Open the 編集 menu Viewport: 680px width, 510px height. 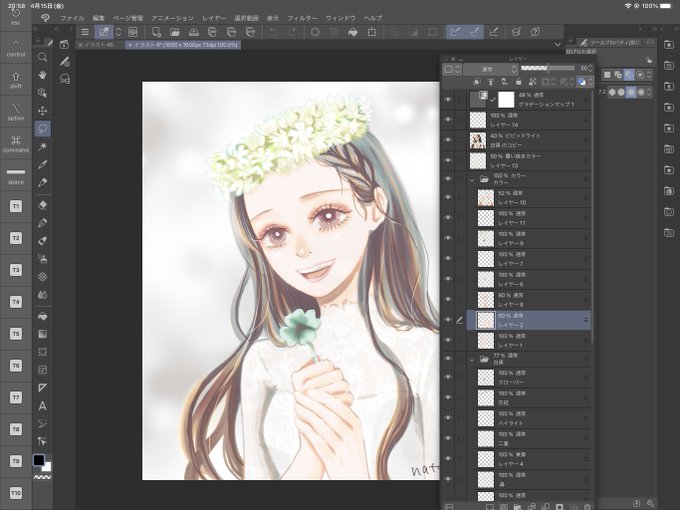click(x=98, y=18)
